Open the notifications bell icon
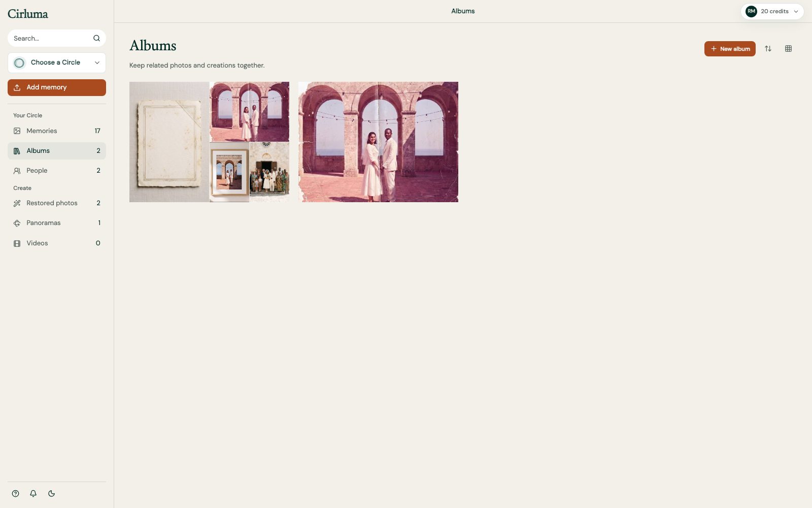Viewport: 812px width, 508px height. 33,493
